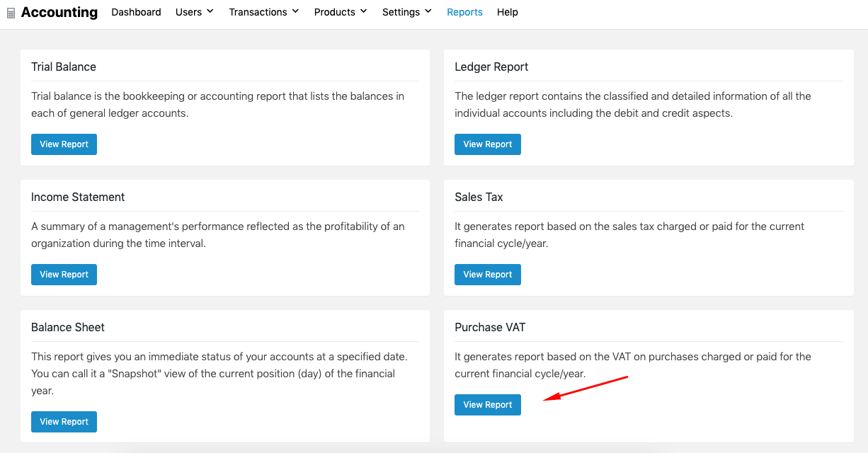View the Sales Tax report
Viewport: 868px width, 453px height.
click(x=487, y=275)
